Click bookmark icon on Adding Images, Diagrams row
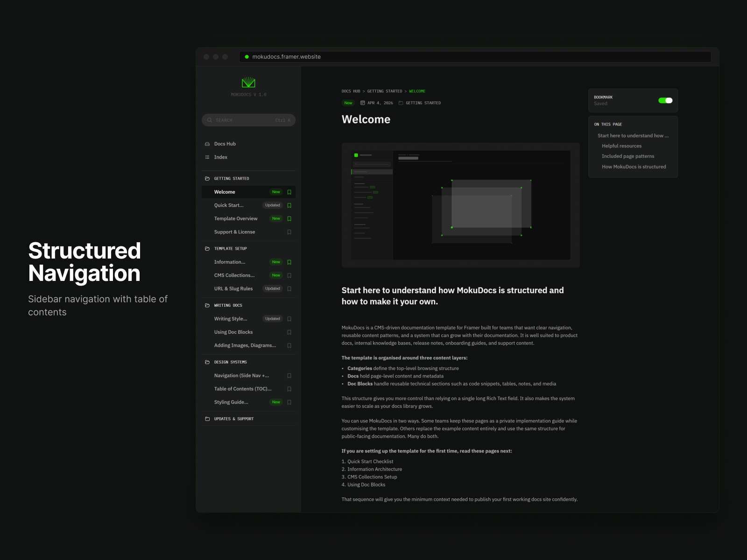 click(289, 345)
